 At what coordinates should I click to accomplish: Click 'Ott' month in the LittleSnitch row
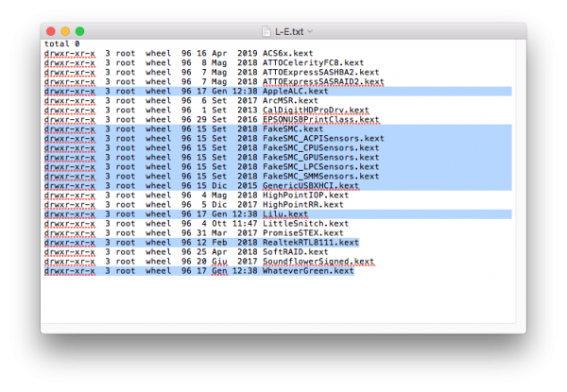point(219,224)
